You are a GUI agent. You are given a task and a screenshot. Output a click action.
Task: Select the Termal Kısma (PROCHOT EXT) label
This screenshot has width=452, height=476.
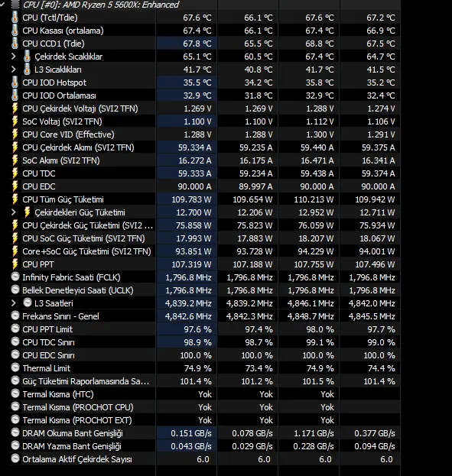tap(77, 420)
